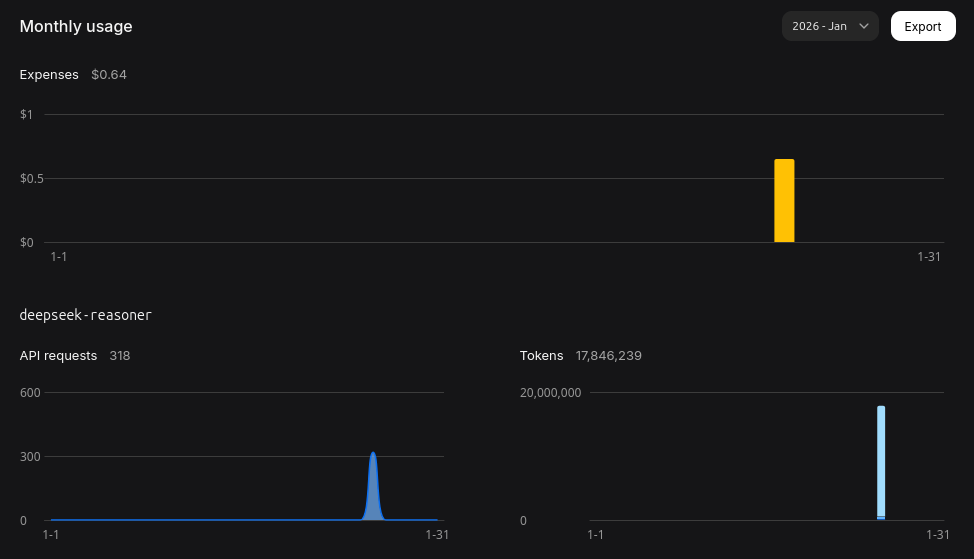
Task: Click the Tokens label
Action: coord(541,355)
